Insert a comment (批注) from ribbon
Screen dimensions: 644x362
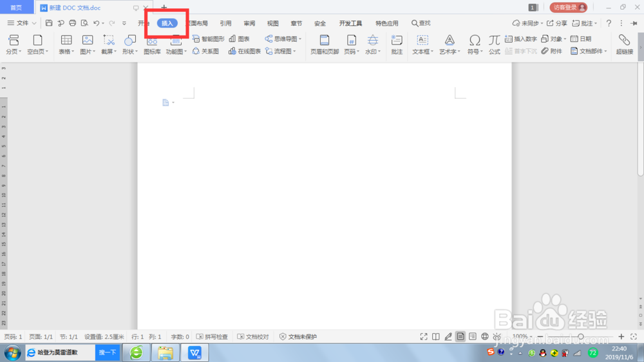tap(397, 44)
